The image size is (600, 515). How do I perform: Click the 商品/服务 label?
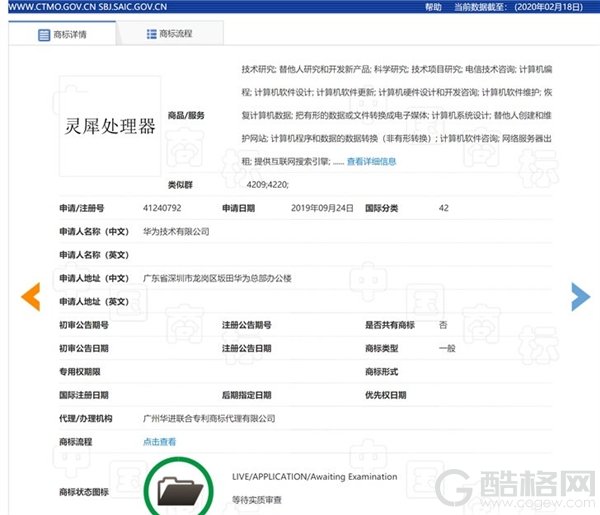186,115
